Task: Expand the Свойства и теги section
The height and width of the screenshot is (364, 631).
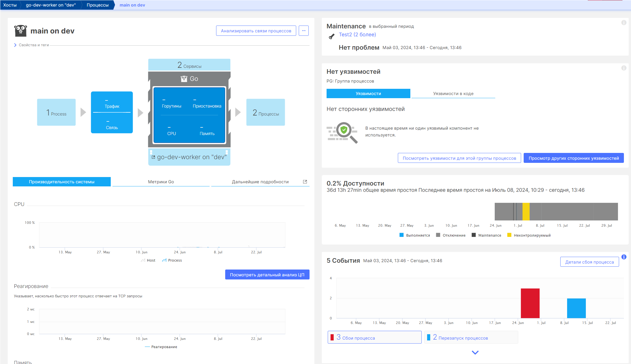Action: [15, 45]
